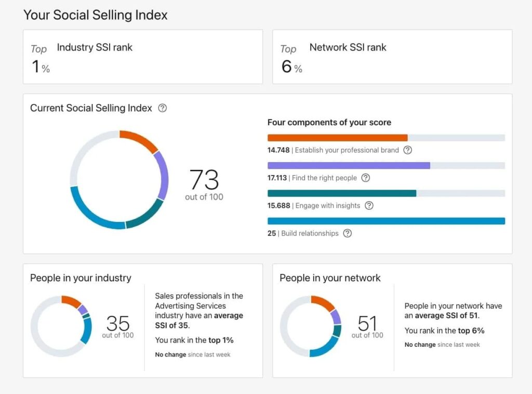Open the Build relationships help tooltip

[347, 233]
